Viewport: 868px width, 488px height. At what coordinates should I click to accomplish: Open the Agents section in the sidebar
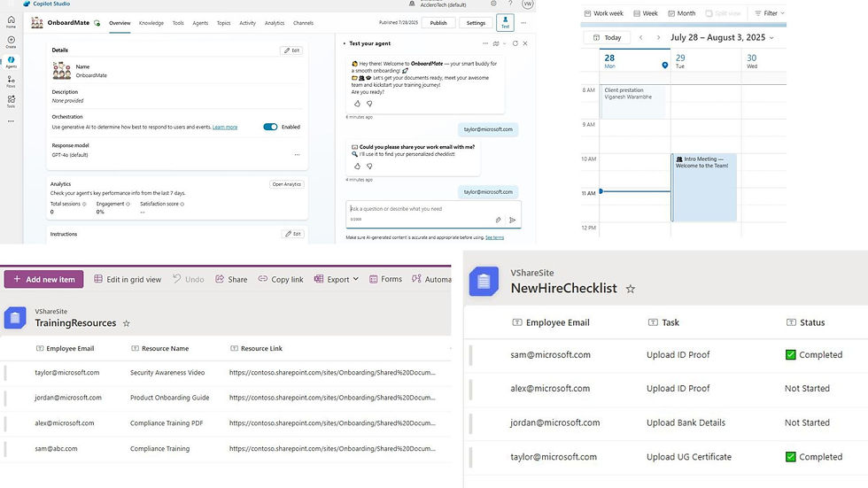click(x=11, y=62)
